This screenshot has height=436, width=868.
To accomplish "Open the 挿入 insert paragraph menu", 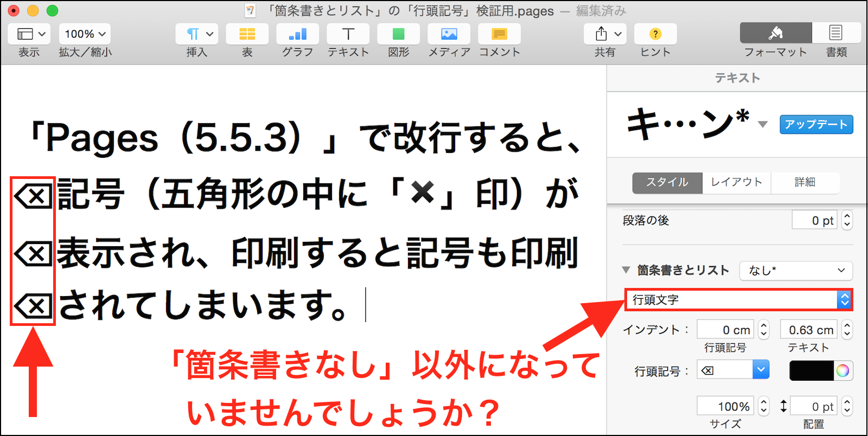I will click(197, 34).
